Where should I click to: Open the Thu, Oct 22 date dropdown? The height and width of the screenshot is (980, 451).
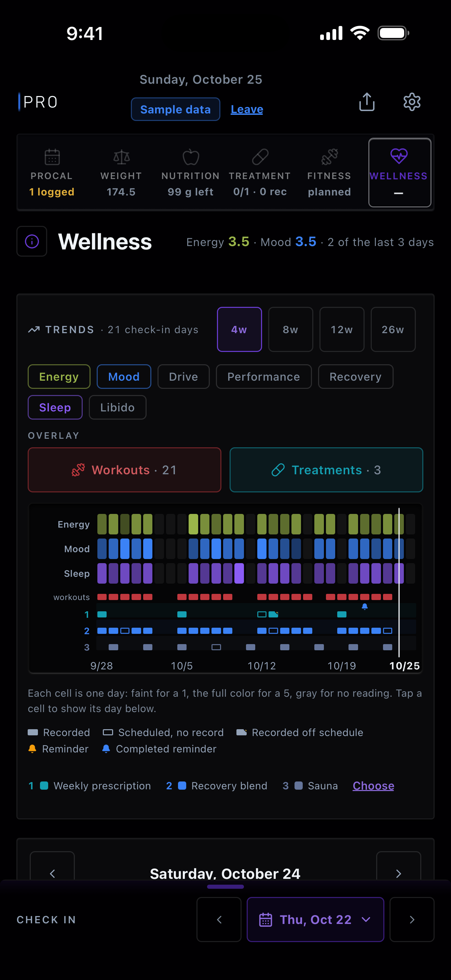click(x=315, y=920)
